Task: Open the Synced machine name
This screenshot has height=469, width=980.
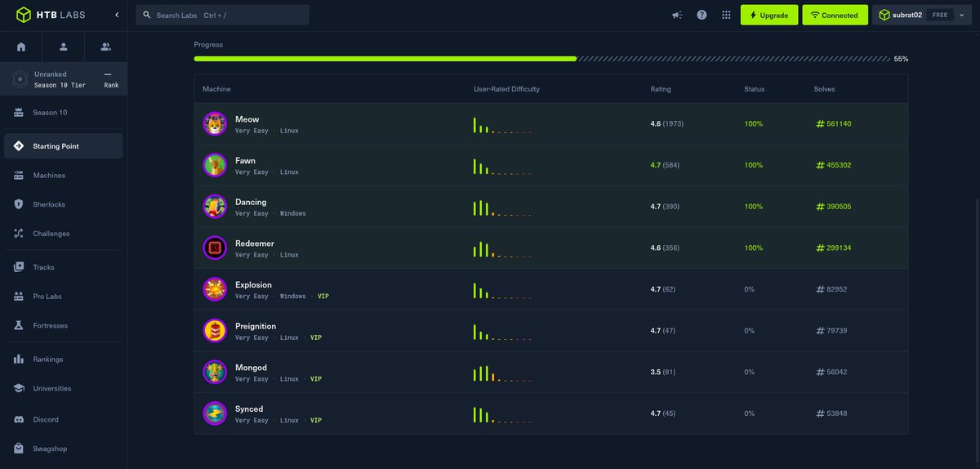Action: click(249, 409)
